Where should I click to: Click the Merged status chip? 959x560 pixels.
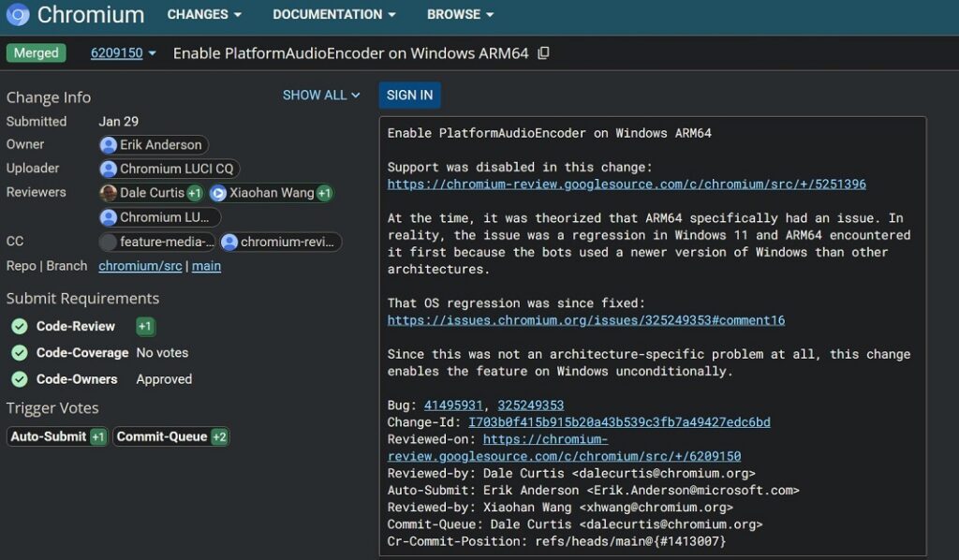36,53
